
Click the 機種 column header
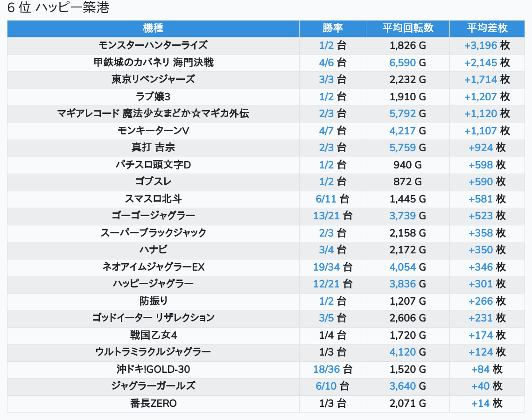pos(153,28)
